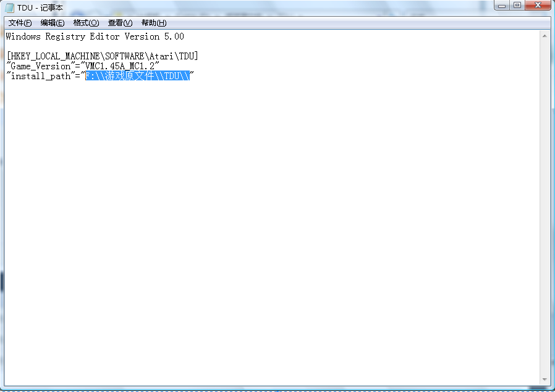The height and width of the screenshot is (392, 555).
Task: Close the TDU Notepad window
Action: 538,6
